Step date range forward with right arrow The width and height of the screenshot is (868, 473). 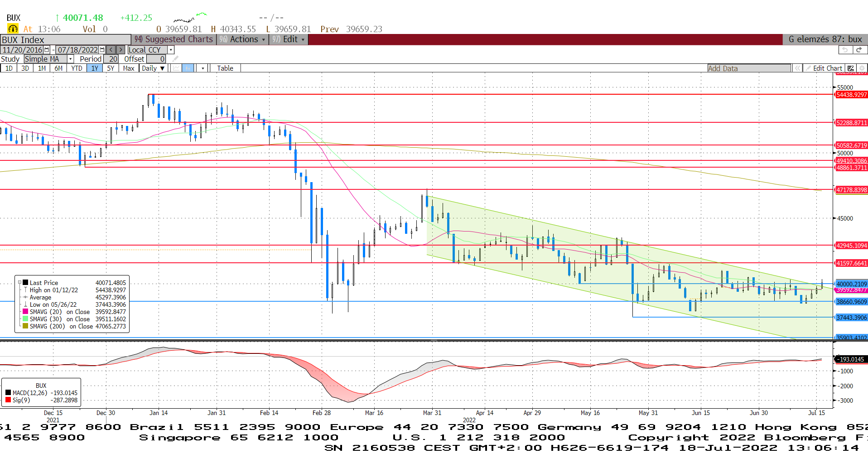coord(121,50)
